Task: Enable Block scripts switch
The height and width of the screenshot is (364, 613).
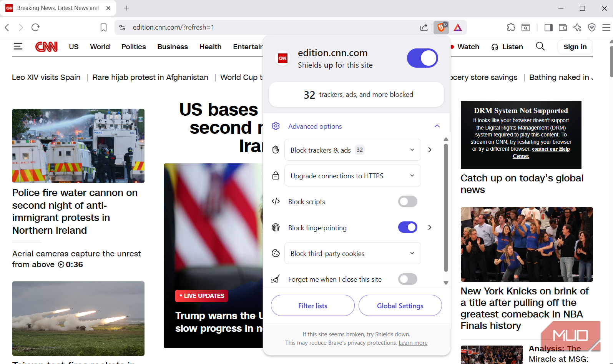Action: 408,201
